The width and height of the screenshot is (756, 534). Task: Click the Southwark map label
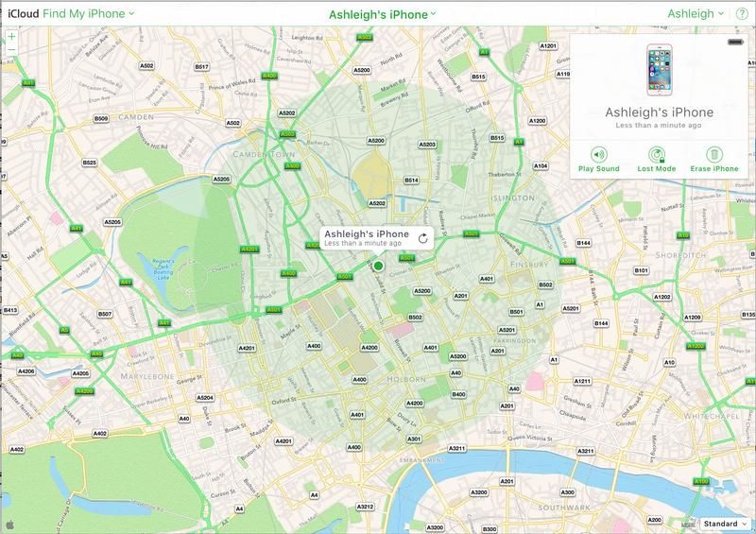(564, 508)
